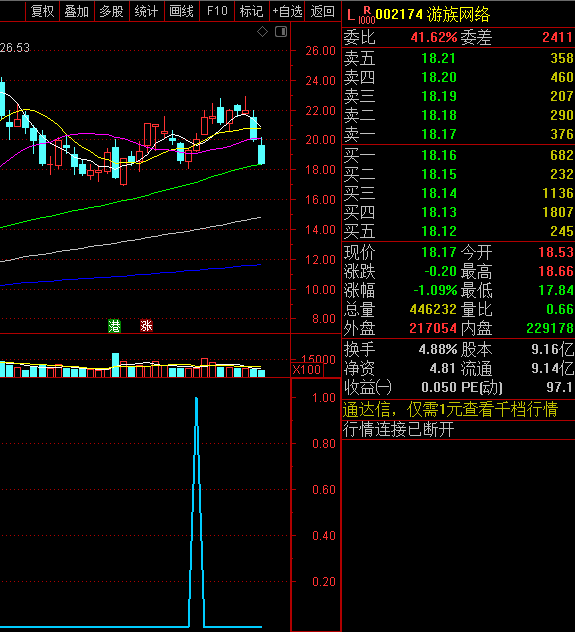Click 内盘 value 229178
The width and height of the screenshot is (575, 632).
click(x=550, y=328)
